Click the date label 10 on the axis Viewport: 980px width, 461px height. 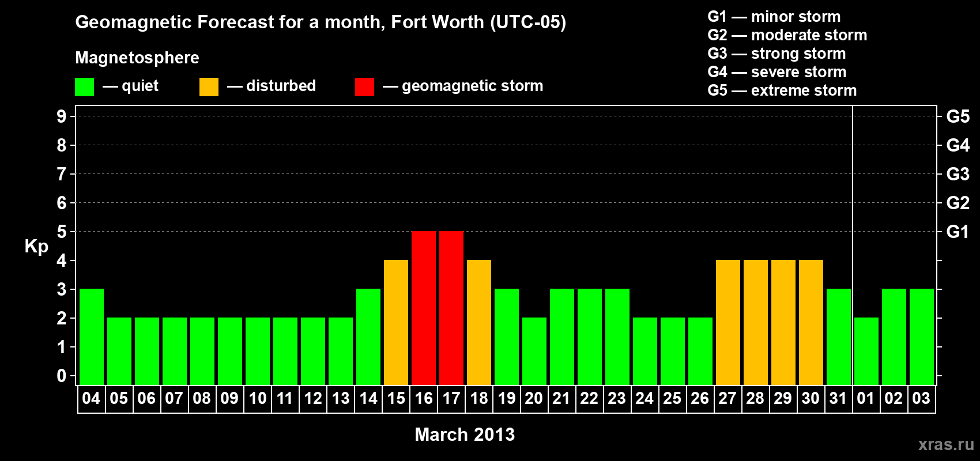(x=258, y=398)
